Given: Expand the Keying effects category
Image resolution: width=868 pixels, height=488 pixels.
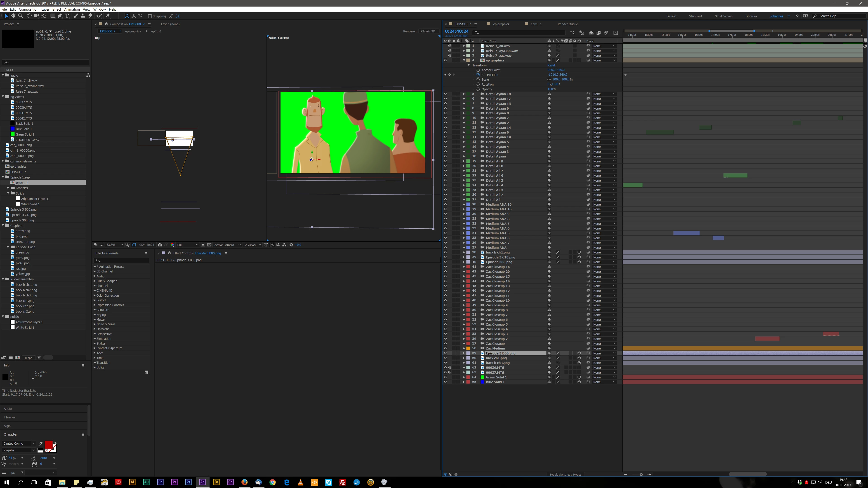Looking at the screenshot, I should click(95, 314).
